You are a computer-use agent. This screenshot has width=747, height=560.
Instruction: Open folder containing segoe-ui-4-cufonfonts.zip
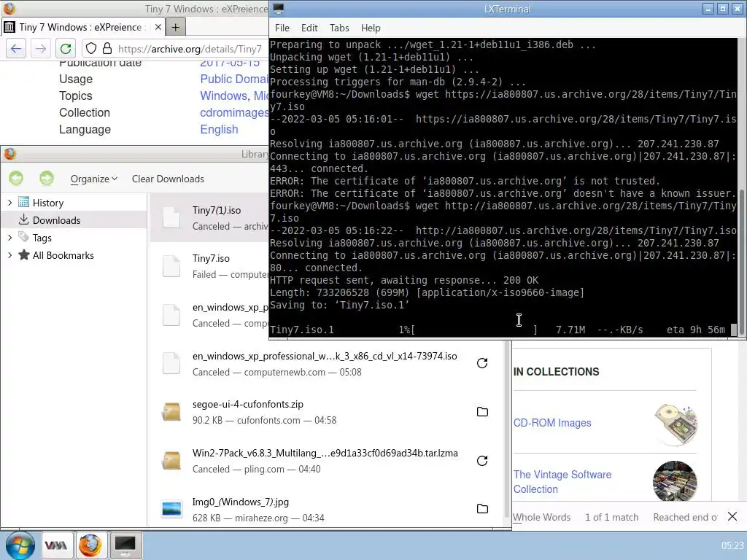point(482,412)
